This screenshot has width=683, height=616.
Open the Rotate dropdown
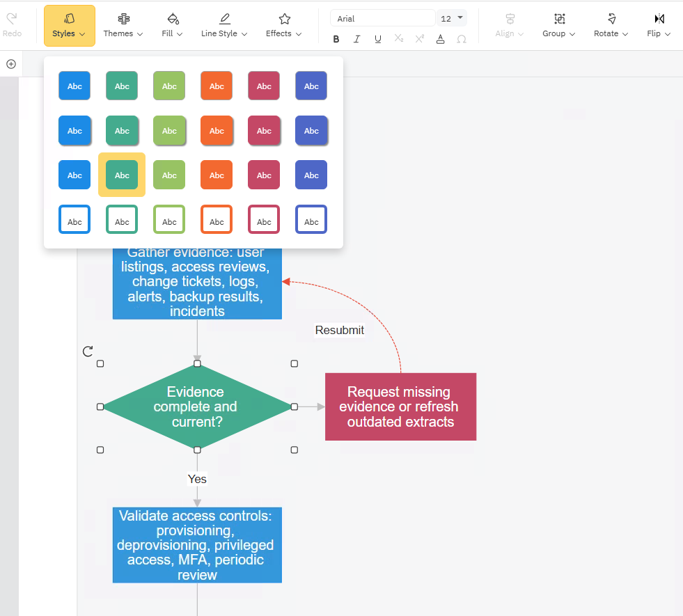[x=611, y=26]
